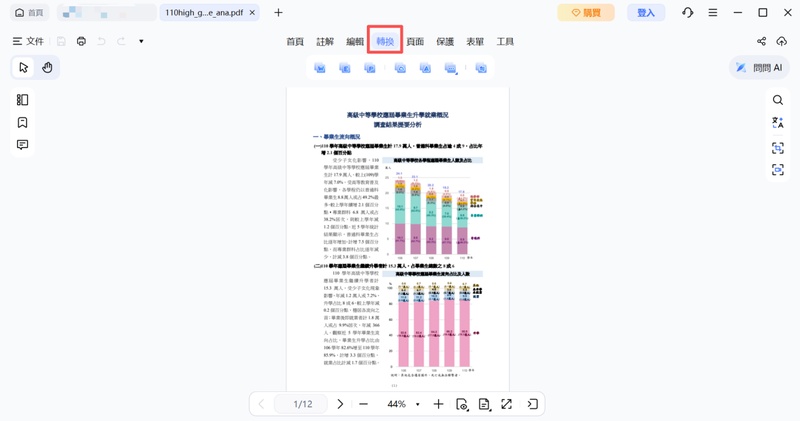Convert PDF to text icon
The height and width of the screenshot is (421, 800).
(425, 68)
